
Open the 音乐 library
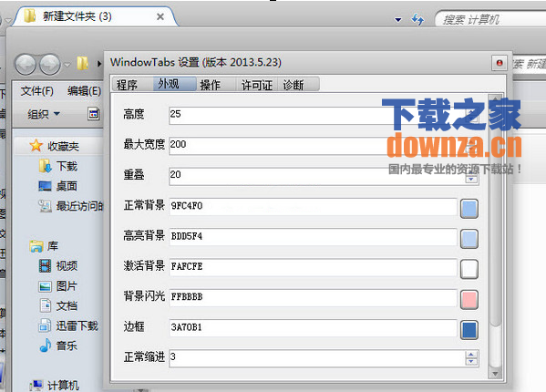pyautogui.click(x=67, y=346)
